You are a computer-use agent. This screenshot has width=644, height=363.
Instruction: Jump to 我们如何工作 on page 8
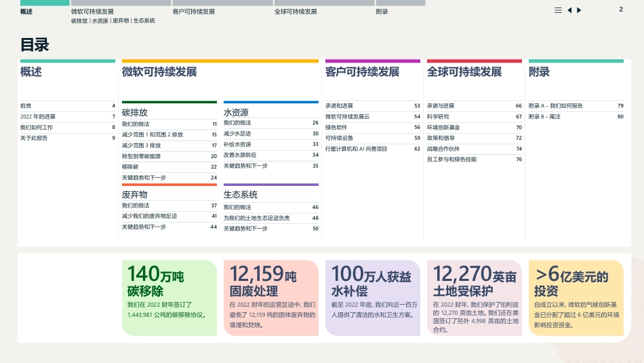pos(68,127)
